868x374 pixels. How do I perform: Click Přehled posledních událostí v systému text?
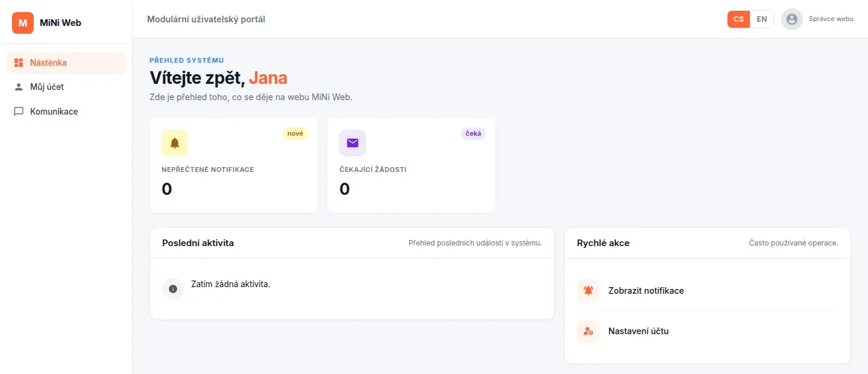tap(475, 243)
